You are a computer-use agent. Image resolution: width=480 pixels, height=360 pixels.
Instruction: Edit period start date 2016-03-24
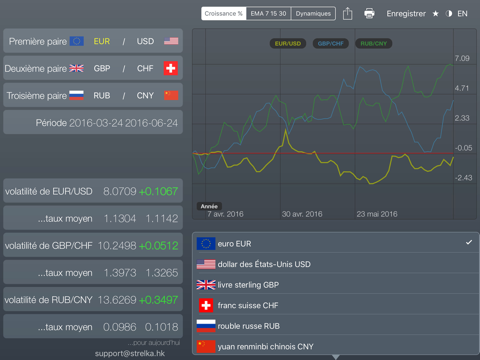96,123
